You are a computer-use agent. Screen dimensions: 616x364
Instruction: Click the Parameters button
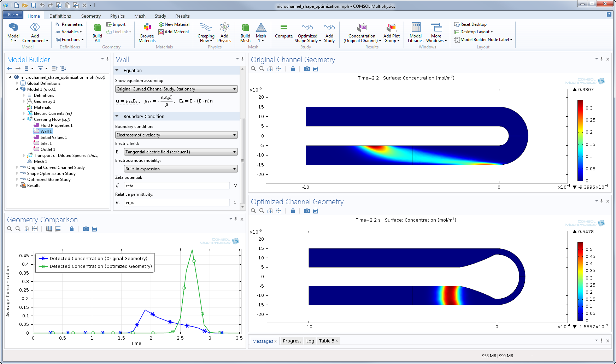click(x=69, y=24)
